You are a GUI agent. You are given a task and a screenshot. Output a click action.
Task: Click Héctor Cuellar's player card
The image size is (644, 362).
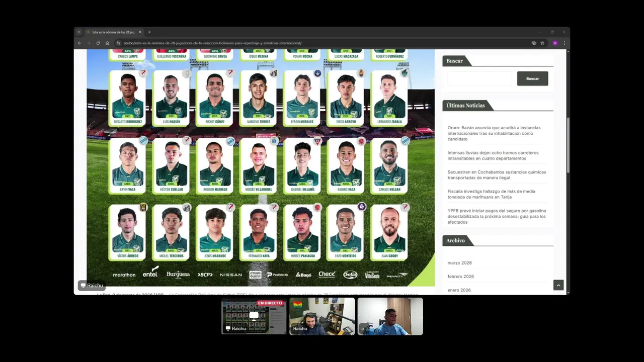click(171, 165)
